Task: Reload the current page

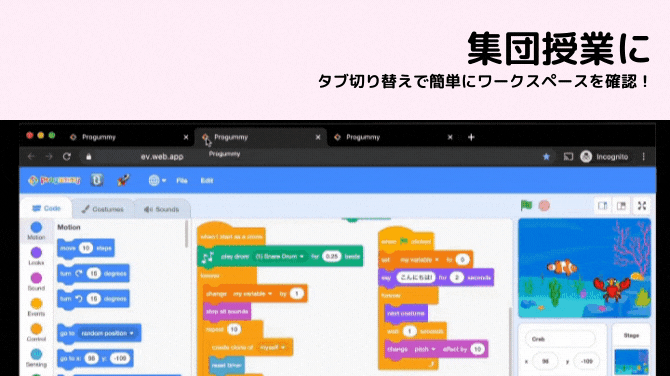Action: coord(67,157)
